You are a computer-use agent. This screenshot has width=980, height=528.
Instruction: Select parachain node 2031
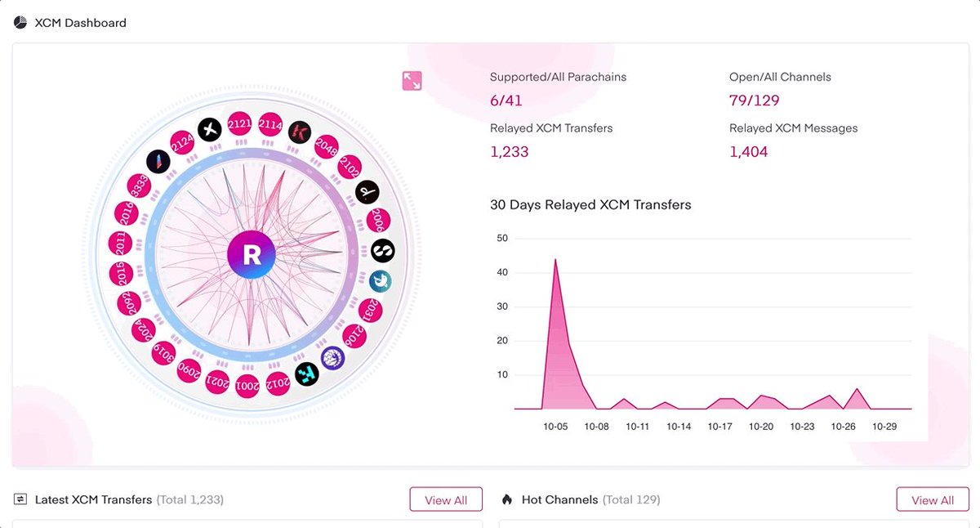[371, 310]
